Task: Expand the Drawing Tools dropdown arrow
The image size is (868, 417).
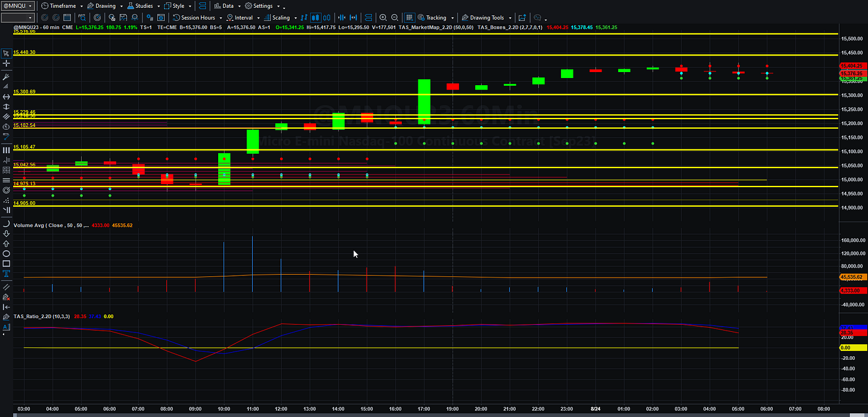Action: point(510,18)
